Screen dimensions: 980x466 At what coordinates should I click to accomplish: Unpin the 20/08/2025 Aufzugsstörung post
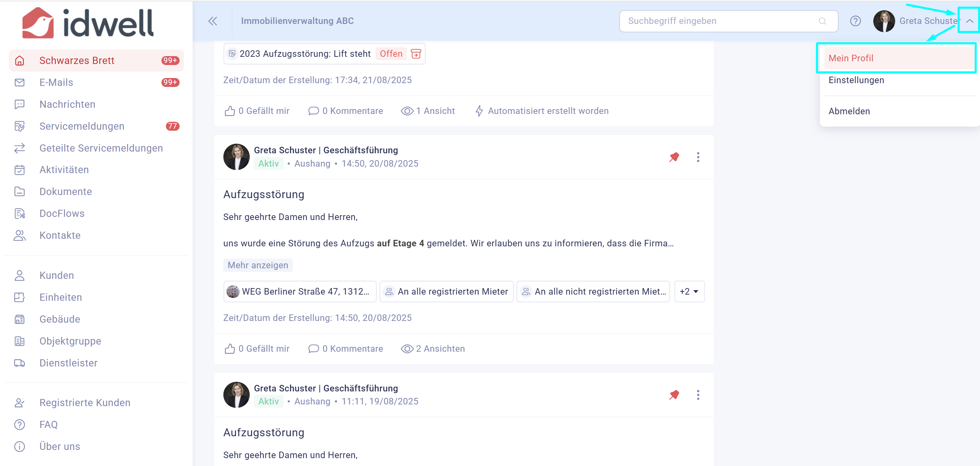coord(674,157)
